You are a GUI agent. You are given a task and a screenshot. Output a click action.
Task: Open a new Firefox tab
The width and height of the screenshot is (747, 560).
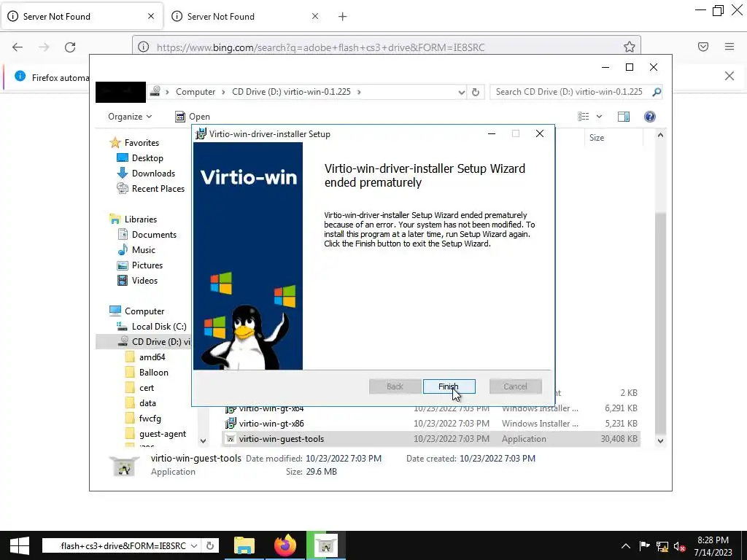pyautogui.click(x=343, y=17)
